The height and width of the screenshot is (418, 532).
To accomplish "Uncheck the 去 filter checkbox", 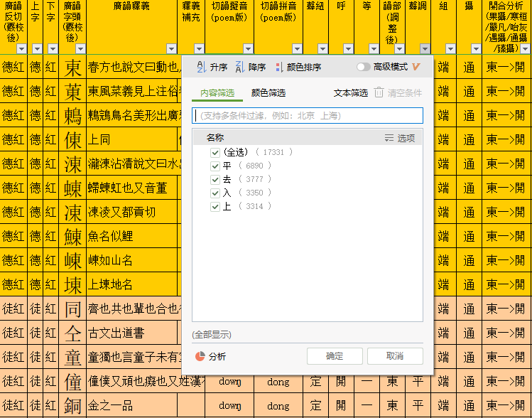I will tap(215, 180).
